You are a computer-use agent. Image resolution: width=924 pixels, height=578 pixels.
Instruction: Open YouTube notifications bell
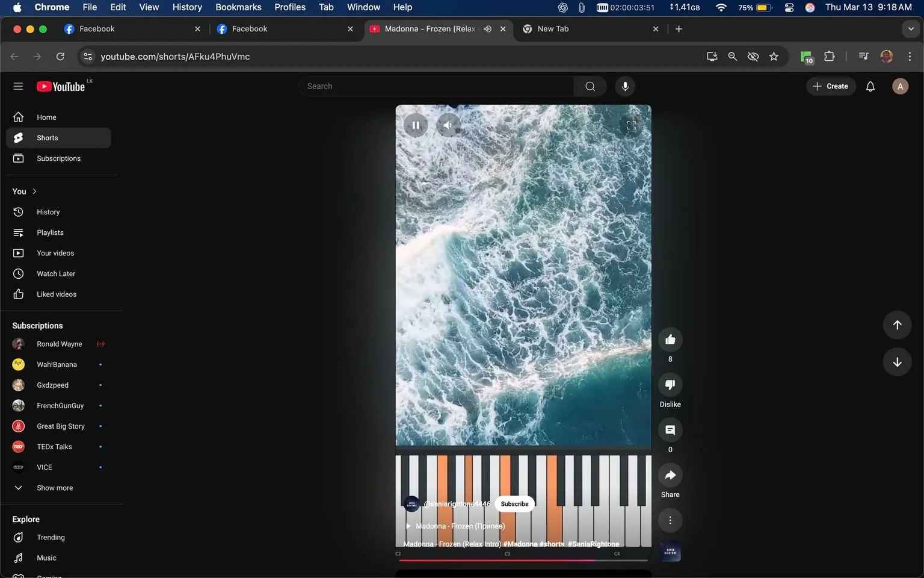pos(870,85)
